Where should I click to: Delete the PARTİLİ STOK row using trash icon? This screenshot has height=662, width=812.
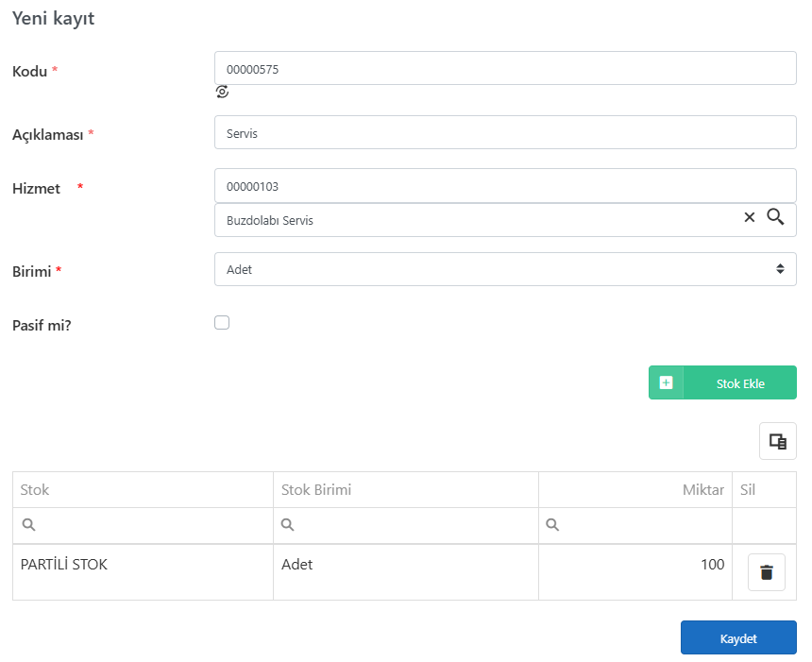pyautogui.click(x=767, y=572)
